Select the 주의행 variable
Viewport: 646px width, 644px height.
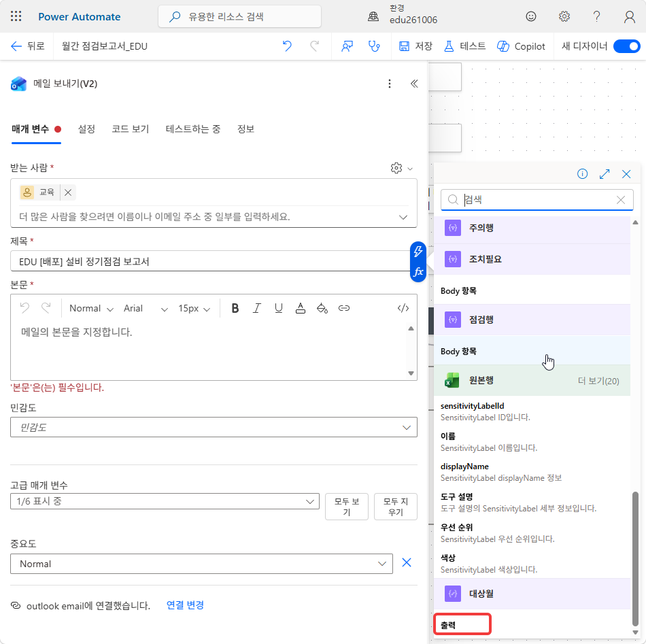tap(532, 228)
